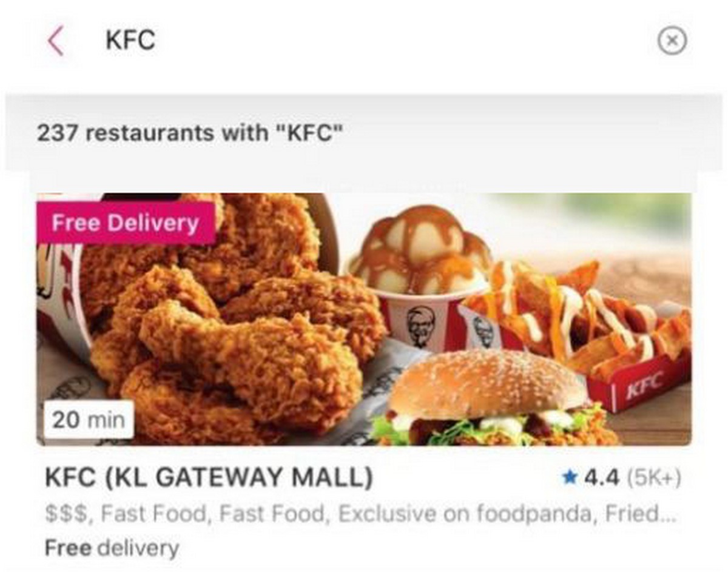Tap the pink back arrow
The image size is (728, 572).
55,41
